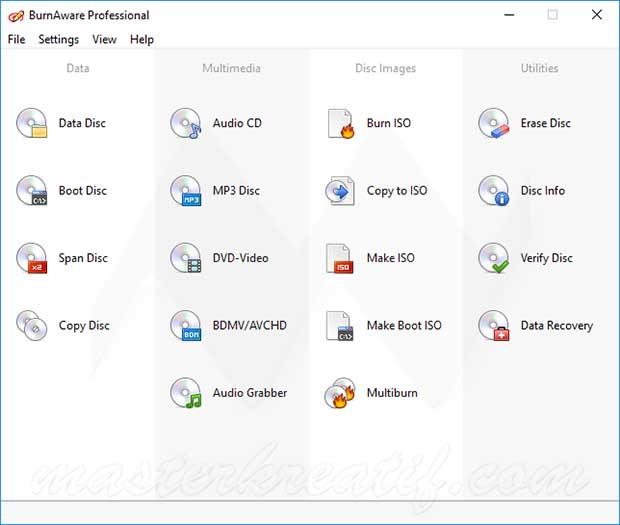Screen dimensions: 620x525
Task: Launch the DVD-Video filmstrip icon
Action: [186, 258]
